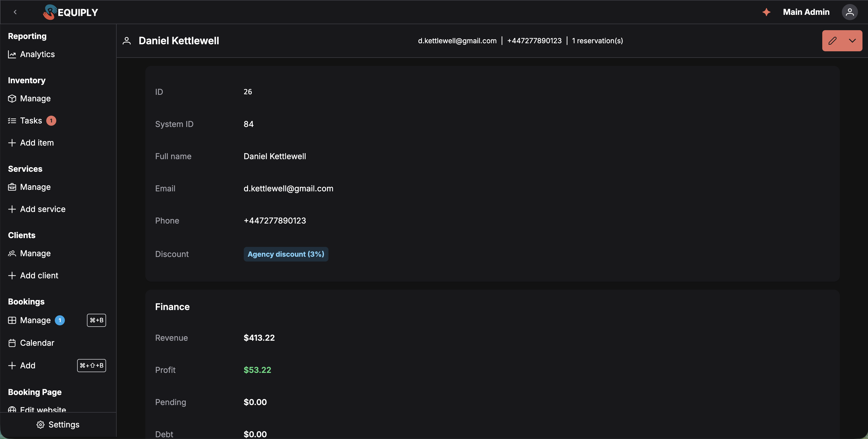Click the Calendar icon
This screenshot has height=439, width=868.
(12, 343)
